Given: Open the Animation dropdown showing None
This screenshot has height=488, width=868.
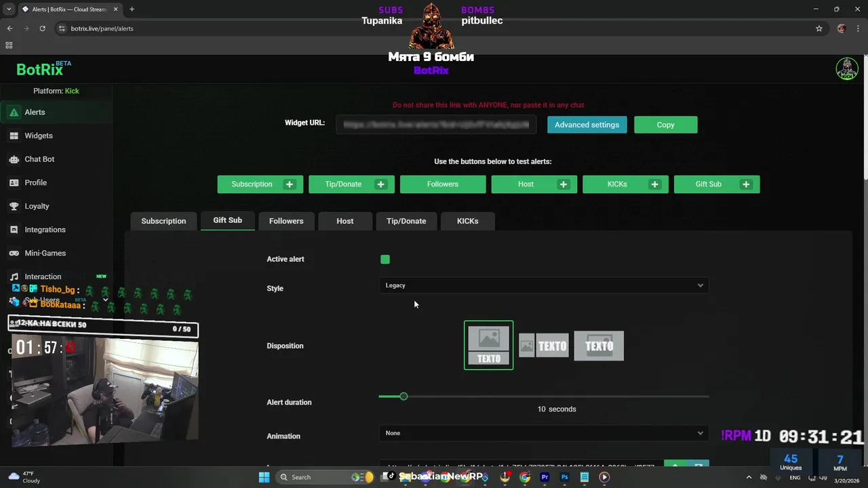Looking at the screenshot, I should 544,433.
